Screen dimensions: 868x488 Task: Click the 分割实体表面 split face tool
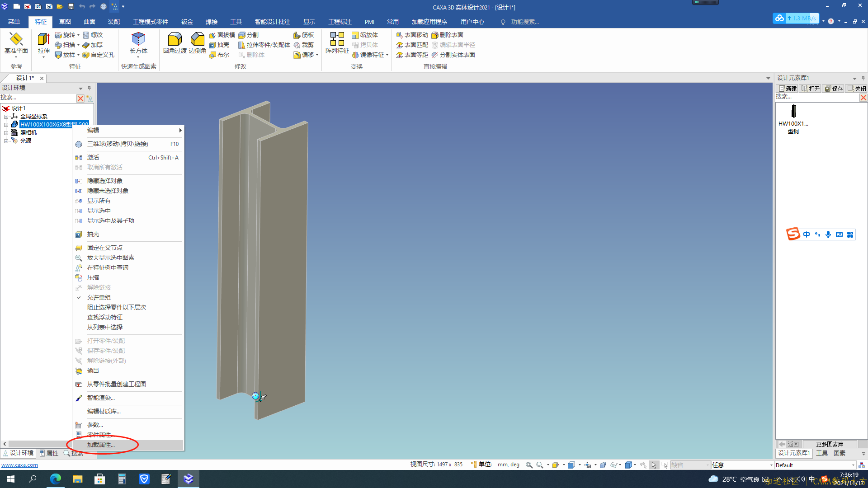tap(453, 55)
